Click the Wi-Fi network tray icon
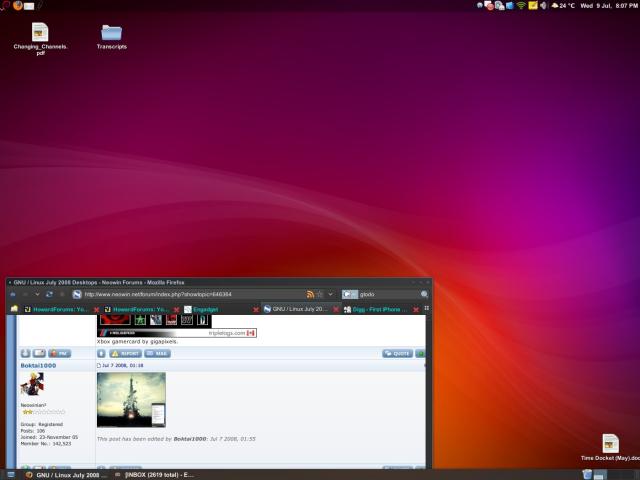The height and width of the screenshot is (480, 640). click(521, 5)
